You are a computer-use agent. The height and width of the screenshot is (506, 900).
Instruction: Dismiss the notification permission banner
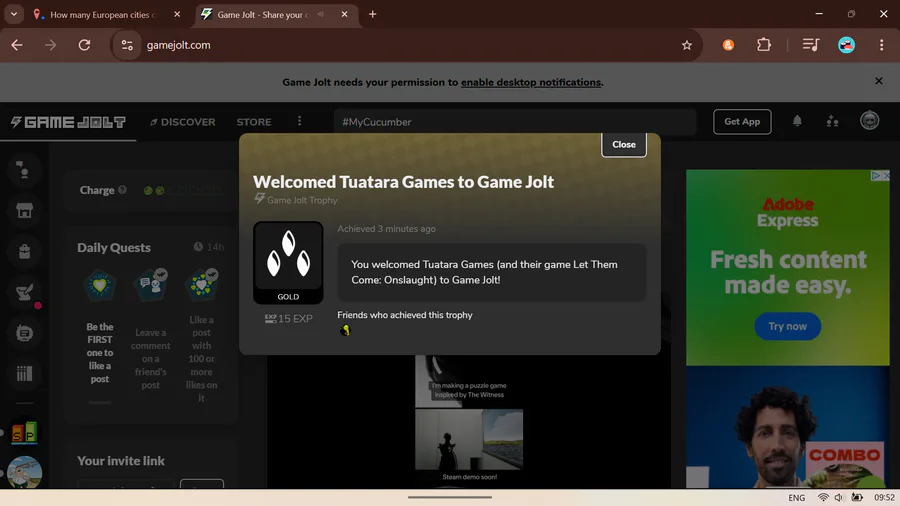tap(878, 81)
